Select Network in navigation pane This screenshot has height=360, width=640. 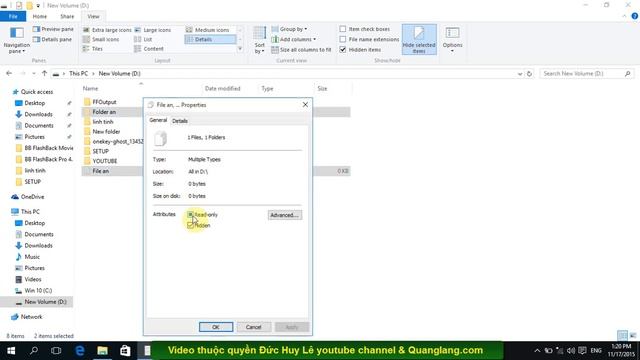click(31, 317)
